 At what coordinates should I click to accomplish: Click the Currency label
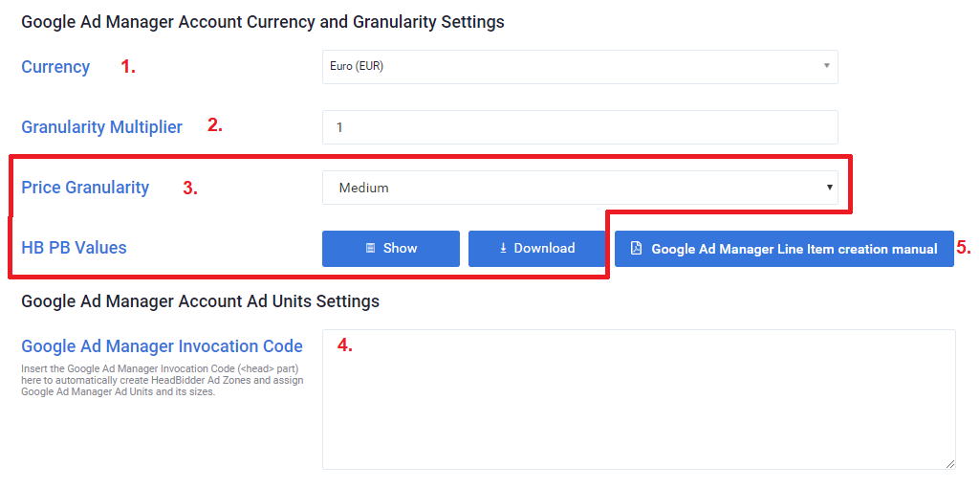[55, 67]
